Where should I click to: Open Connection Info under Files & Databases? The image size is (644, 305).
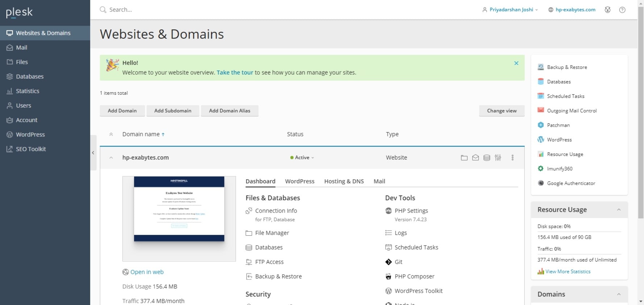(271, 211)
